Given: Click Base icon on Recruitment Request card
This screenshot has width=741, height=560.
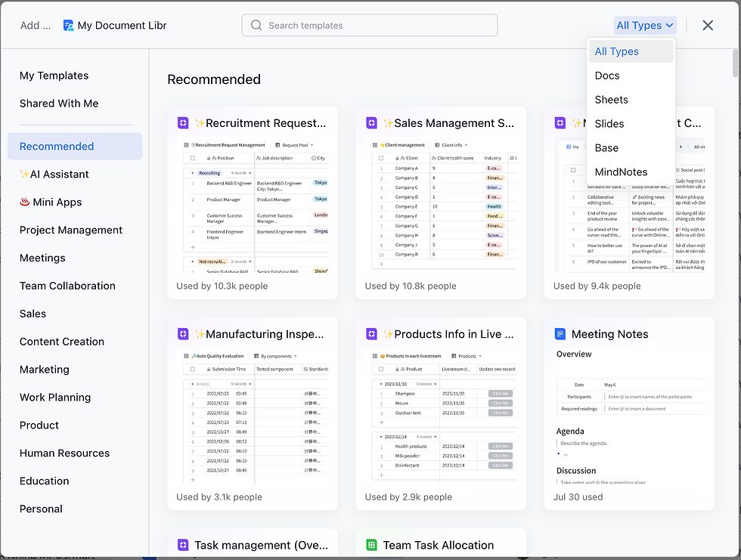Looking at the screenshot, I should pos(183,123).
